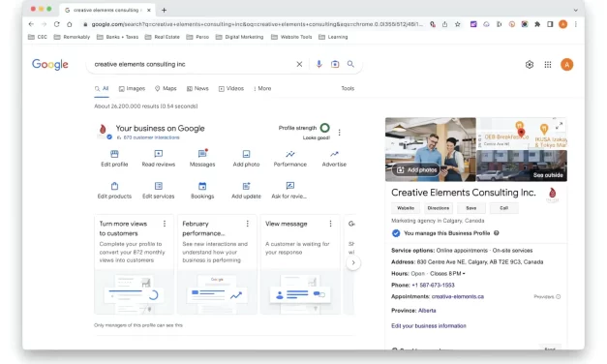This screenshot has height=364, width=607.
Task: Switch to Images results tab
Action: [132, 89]
